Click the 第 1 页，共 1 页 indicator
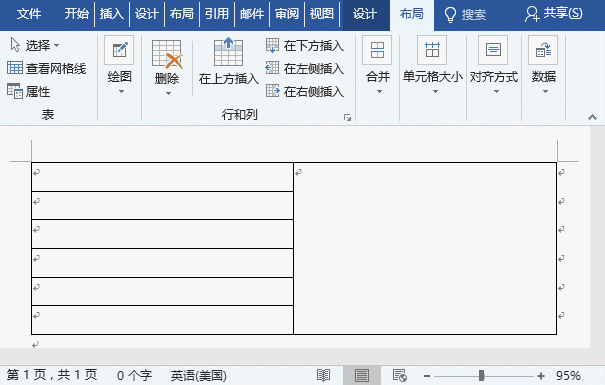This screenshot has width=605, height=385. pos(52,375)
